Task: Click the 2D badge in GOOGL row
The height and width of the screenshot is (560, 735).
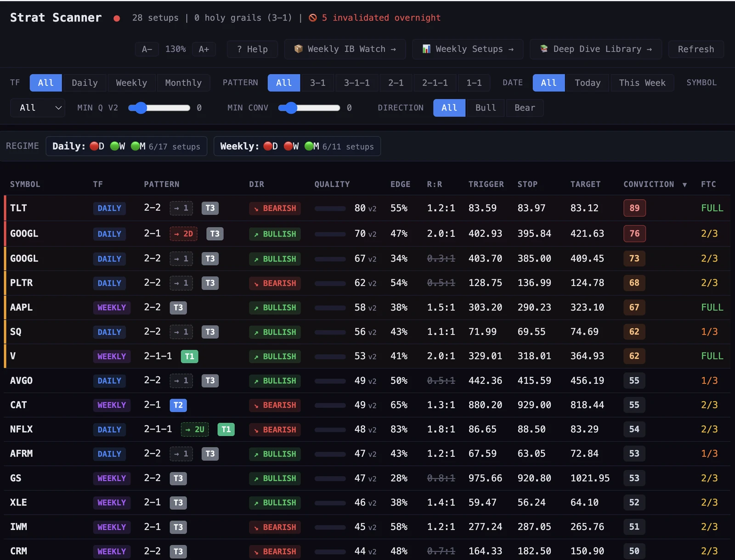Action: (183, 234)
